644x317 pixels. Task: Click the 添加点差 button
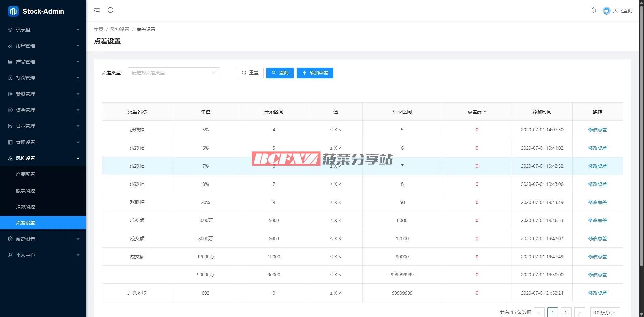315,73
